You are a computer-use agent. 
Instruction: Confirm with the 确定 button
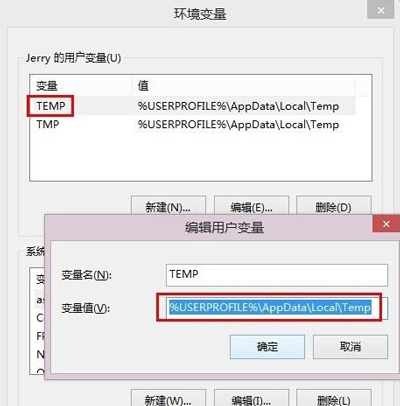tap(267, 347)
